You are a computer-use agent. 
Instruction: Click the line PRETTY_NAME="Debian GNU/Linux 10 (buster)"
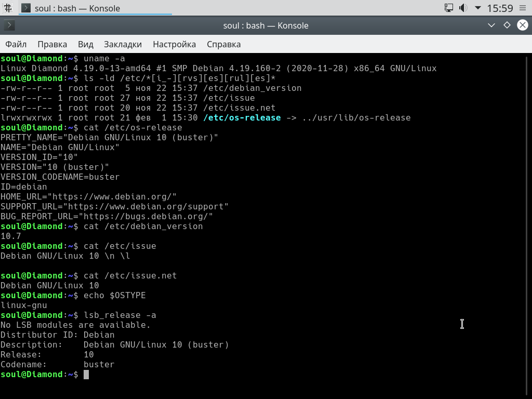click(109, 137)
